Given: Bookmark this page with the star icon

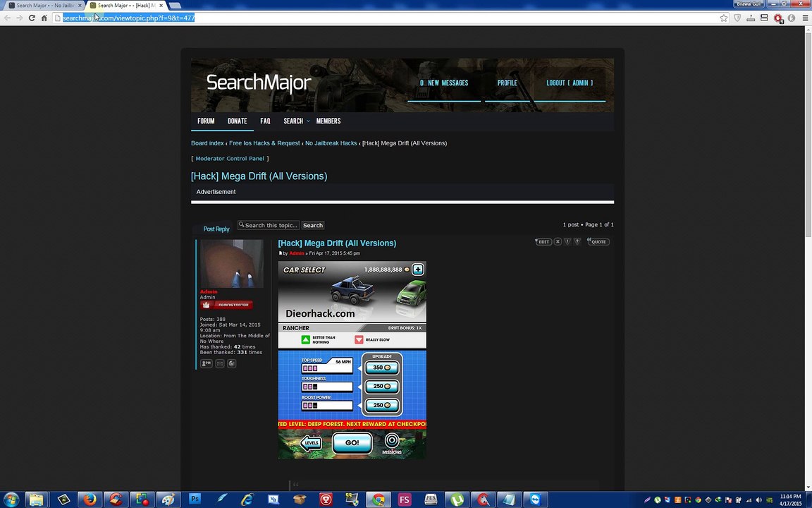Looking at the screenshot, I should [x=723, y=18].
